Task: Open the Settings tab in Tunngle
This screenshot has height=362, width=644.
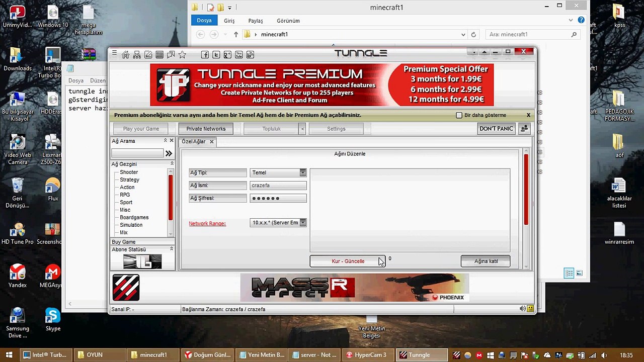Action: 336,129
